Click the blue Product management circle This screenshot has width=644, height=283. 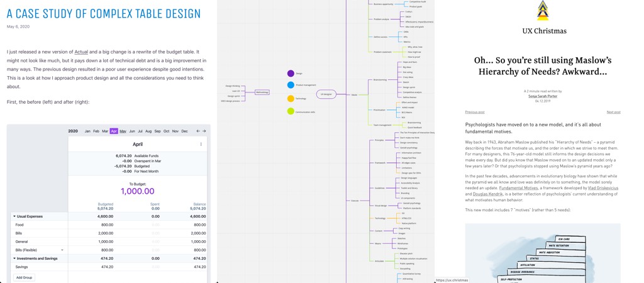(291, 85)
